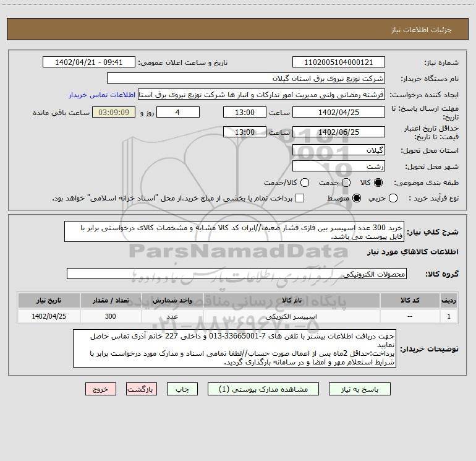This screenshot has height=461, width=476.
Task: Click the row number cell 1
Action: (449, 316)
